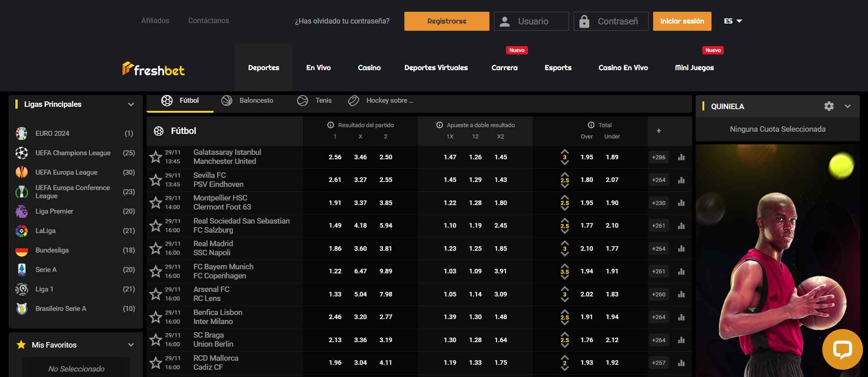This screenshot has height=377, width=868.
Task: Open the Contáctanos link
Action: click(x=209, y=20)
